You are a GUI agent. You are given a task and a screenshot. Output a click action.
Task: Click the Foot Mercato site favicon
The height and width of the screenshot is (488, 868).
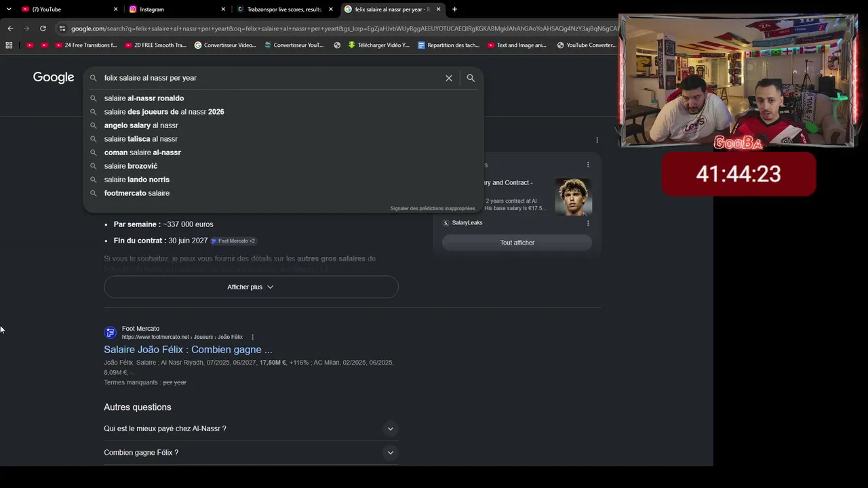tap(110, 332)
